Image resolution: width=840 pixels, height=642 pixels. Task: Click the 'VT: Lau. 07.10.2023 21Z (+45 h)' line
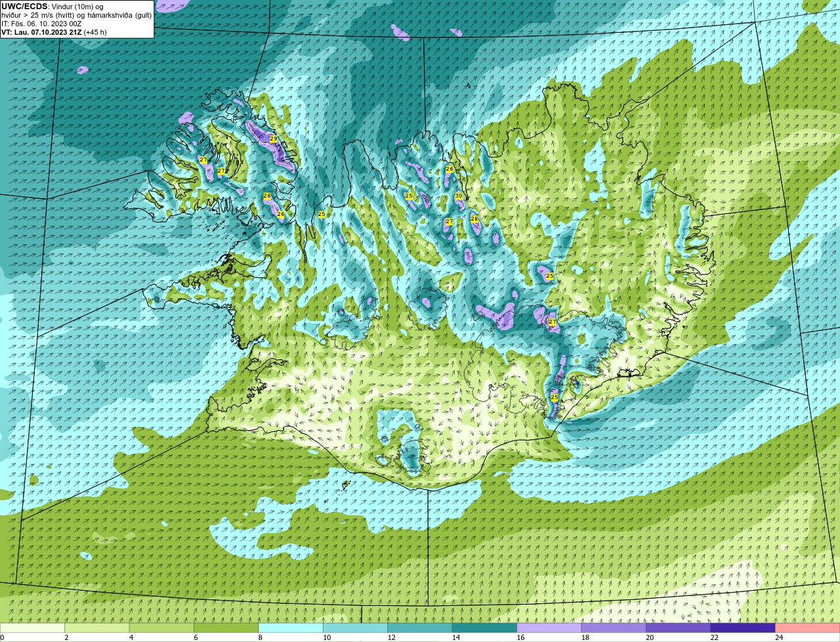coord(54,32)
